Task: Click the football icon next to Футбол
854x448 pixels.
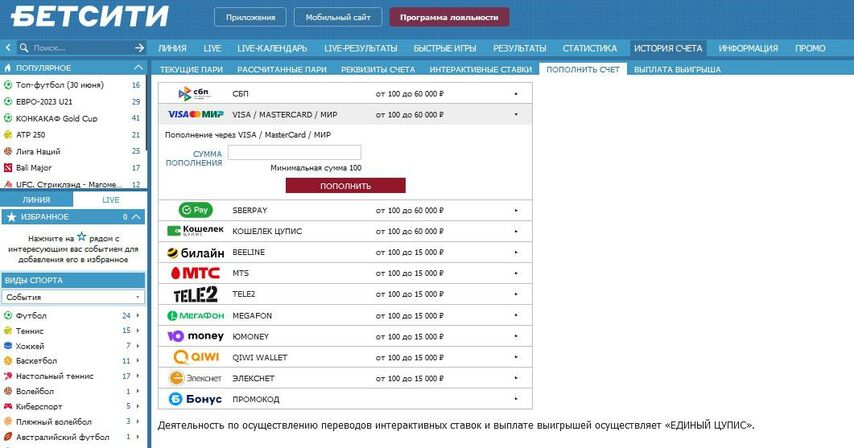Action: tap(8, 315)
